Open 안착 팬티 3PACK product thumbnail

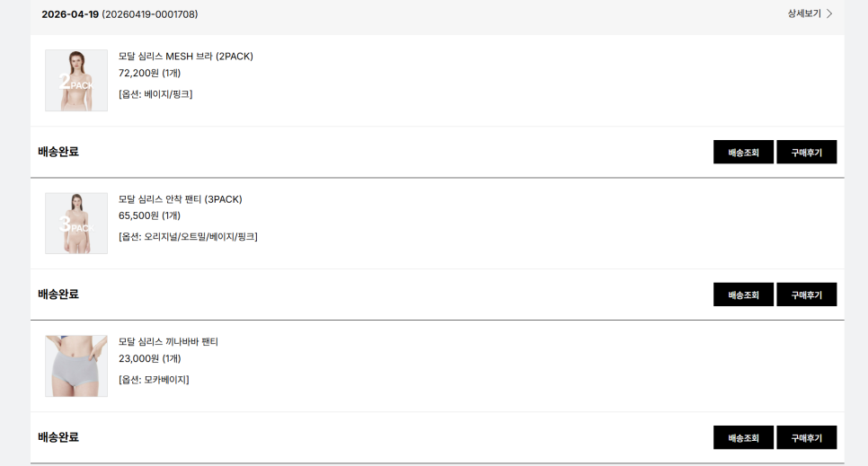click(76, 223)
